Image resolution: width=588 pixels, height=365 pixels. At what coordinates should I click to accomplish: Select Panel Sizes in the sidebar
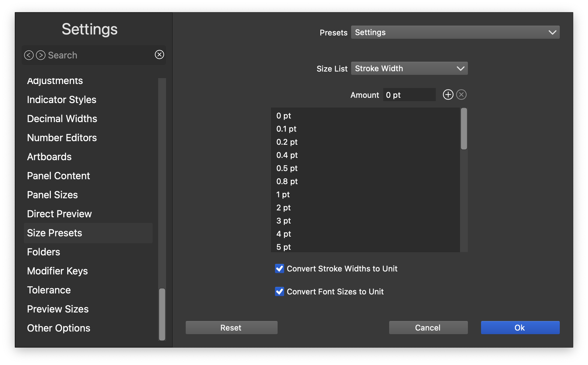52,195
